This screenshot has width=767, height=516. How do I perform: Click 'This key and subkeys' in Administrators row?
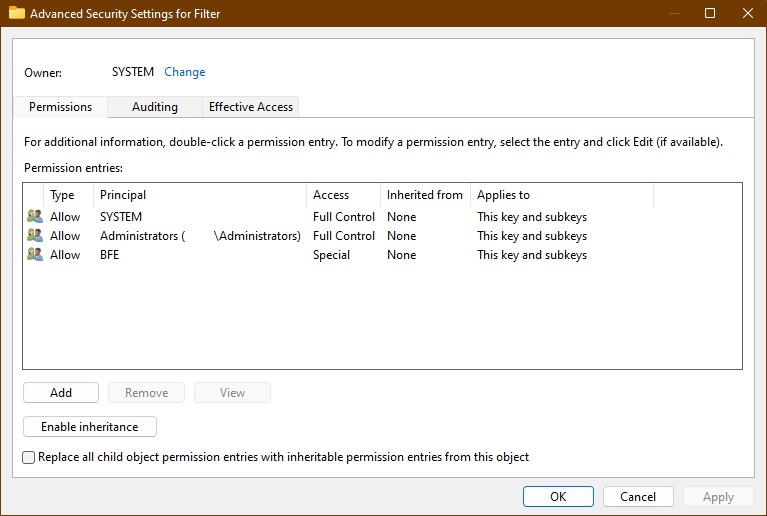[x=532, y=235]
